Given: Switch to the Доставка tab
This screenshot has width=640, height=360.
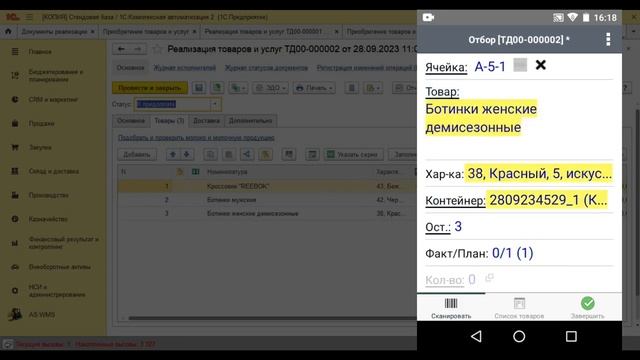Looking at the screenshot, I should click(206, 121).
